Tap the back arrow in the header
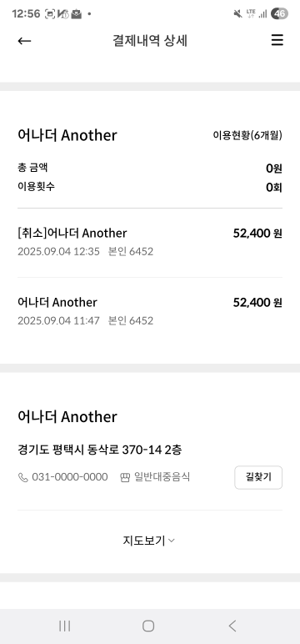300x644 pixels. [25, 40]
